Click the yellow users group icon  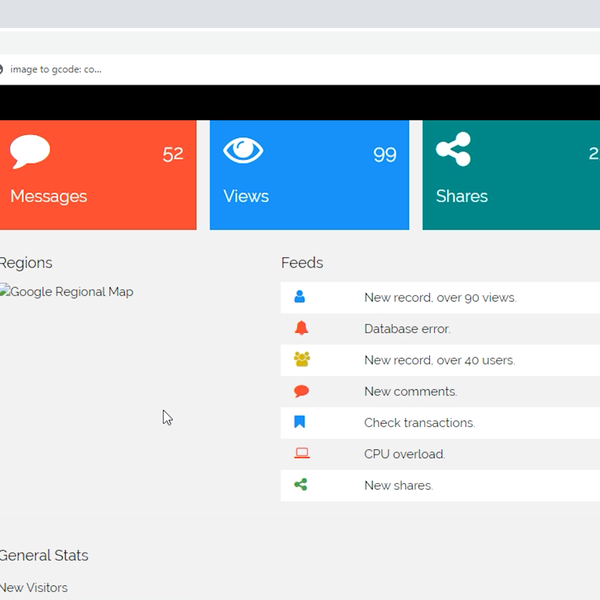301,360
